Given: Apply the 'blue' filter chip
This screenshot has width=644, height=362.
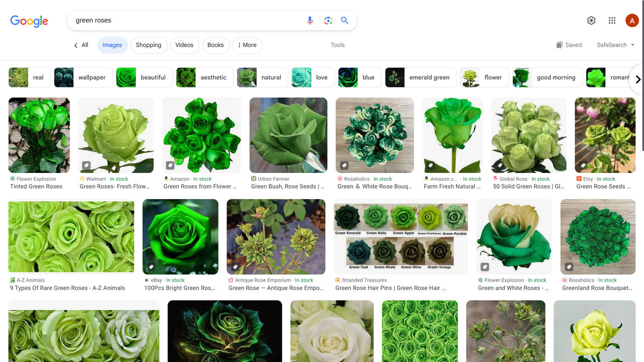Looking at the screenshot, I should coord(360,77).
